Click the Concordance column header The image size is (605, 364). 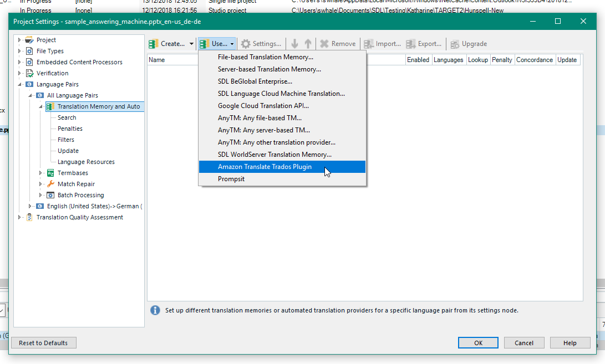point(535,60)
